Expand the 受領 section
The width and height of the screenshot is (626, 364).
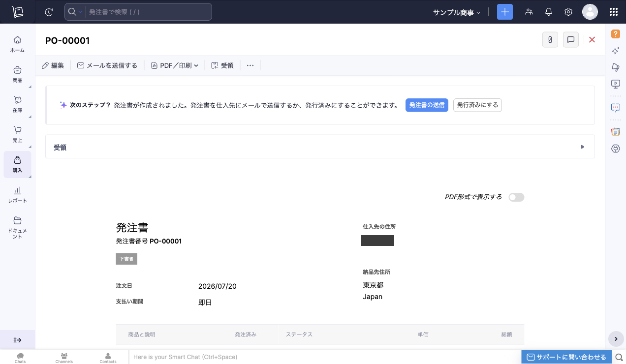[x=320, y=147]
